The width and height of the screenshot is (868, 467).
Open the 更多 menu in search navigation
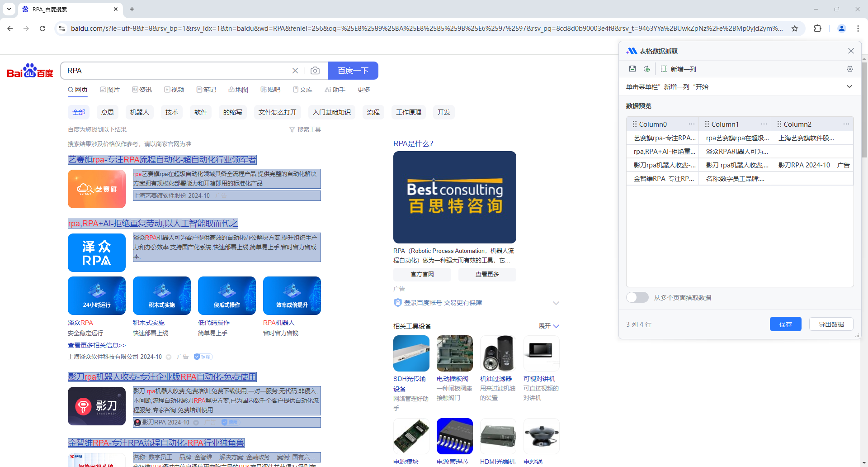click(x=364, y=90)
